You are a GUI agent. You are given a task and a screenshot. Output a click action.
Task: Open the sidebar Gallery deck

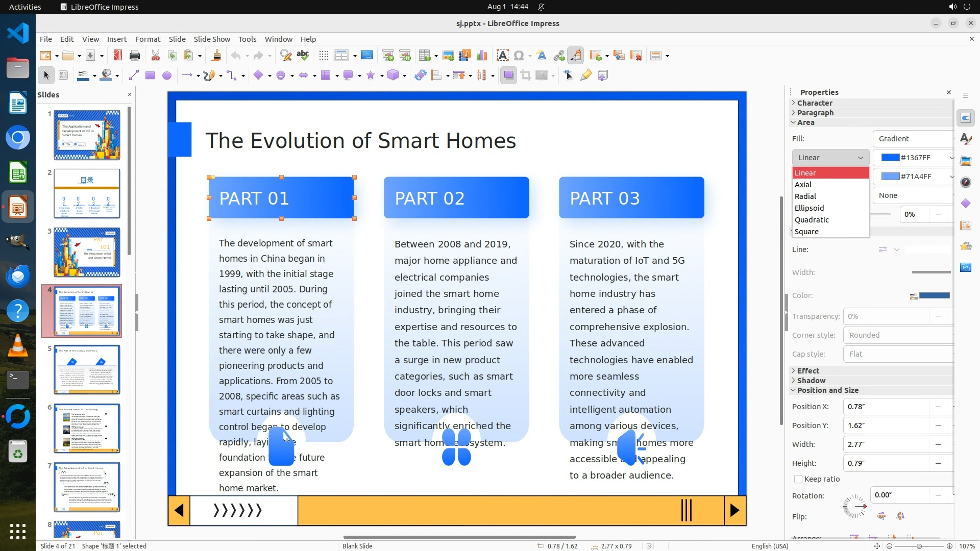point(965,161)
